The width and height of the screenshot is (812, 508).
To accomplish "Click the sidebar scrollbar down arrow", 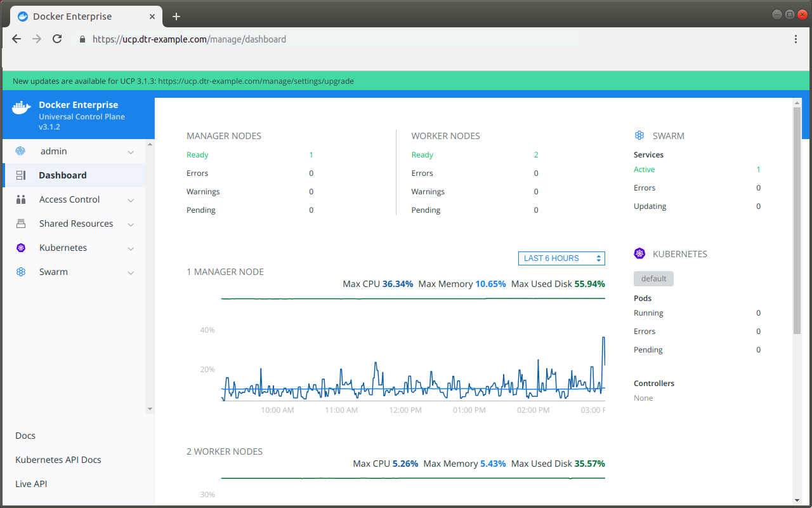I will point(150,409).
